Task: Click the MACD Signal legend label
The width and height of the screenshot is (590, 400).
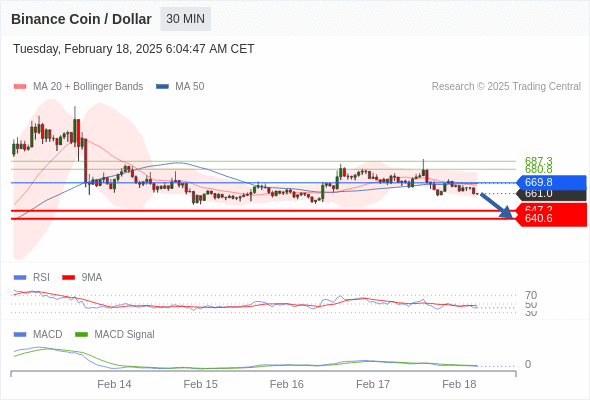Action: coord(124,335)
